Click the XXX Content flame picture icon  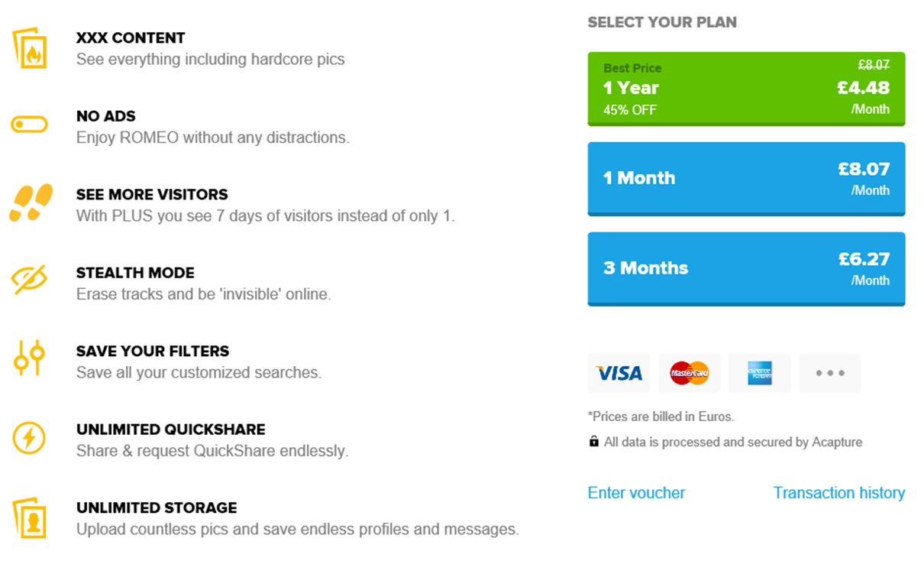click(30, 48)
